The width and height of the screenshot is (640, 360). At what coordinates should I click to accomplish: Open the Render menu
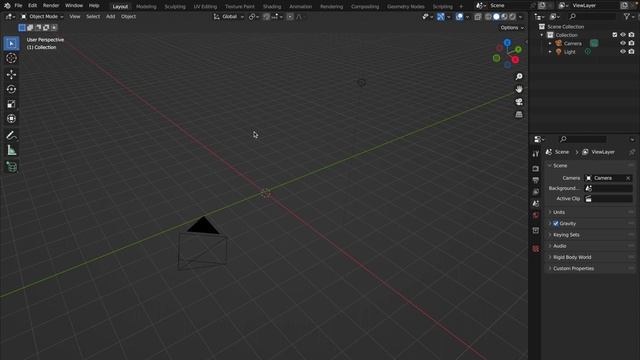[x=51, y=6]
